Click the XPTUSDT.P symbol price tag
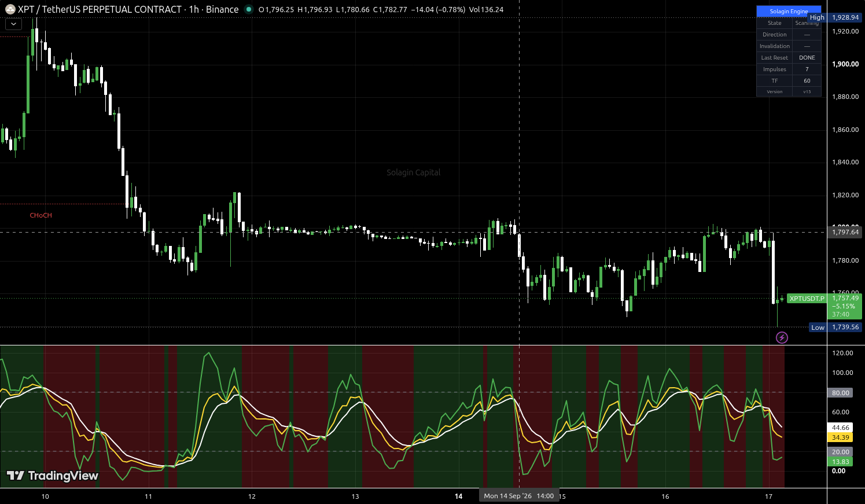This screenshot has width=865, height=504. (807, 299)
